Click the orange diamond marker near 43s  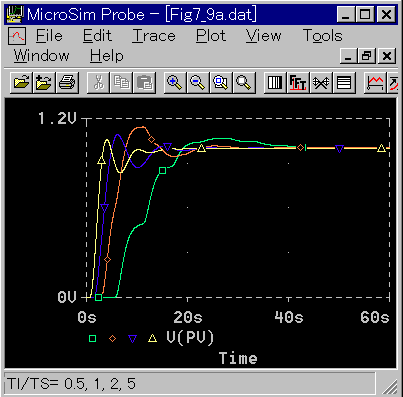[301, 147]
